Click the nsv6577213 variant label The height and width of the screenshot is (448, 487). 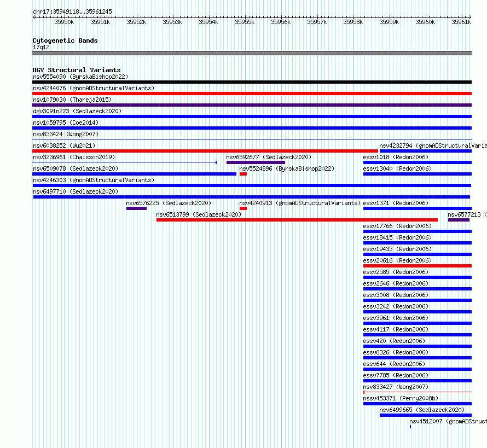tap(467, 214)
